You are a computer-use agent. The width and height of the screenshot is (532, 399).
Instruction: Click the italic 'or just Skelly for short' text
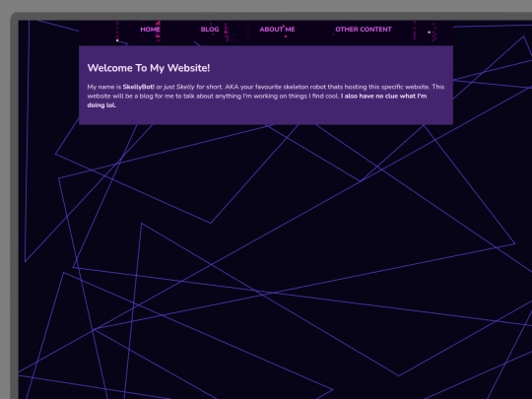coord(189,87)
